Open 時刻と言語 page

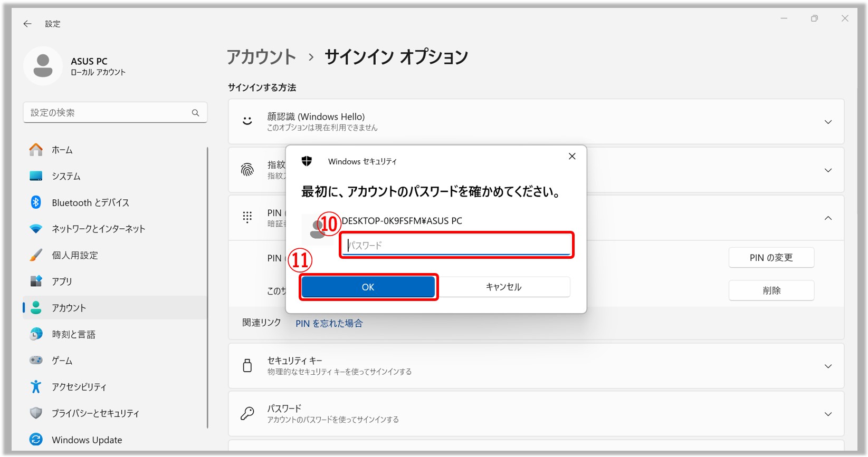(x=115, y=334)
